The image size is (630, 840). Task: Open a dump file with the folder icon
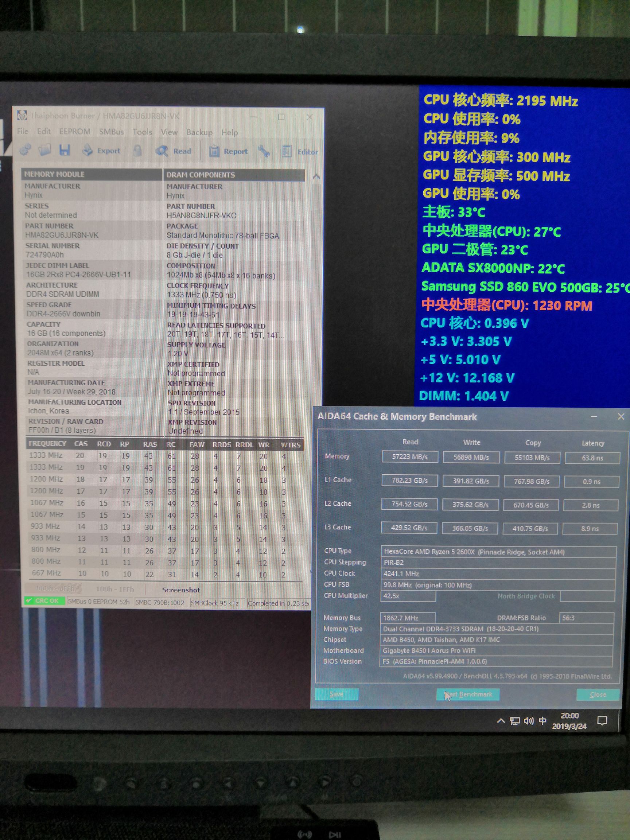(x=45, y=151)
